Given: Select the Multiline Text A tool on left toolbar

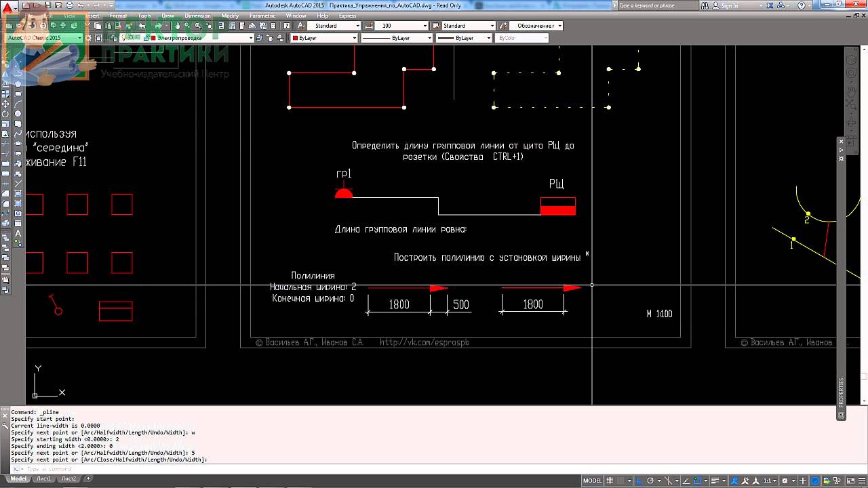Looking at the screenshot, I should [18, 233].
